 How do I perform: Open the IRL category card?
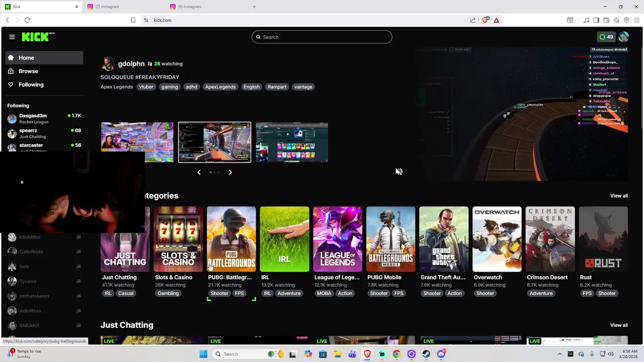284,239
